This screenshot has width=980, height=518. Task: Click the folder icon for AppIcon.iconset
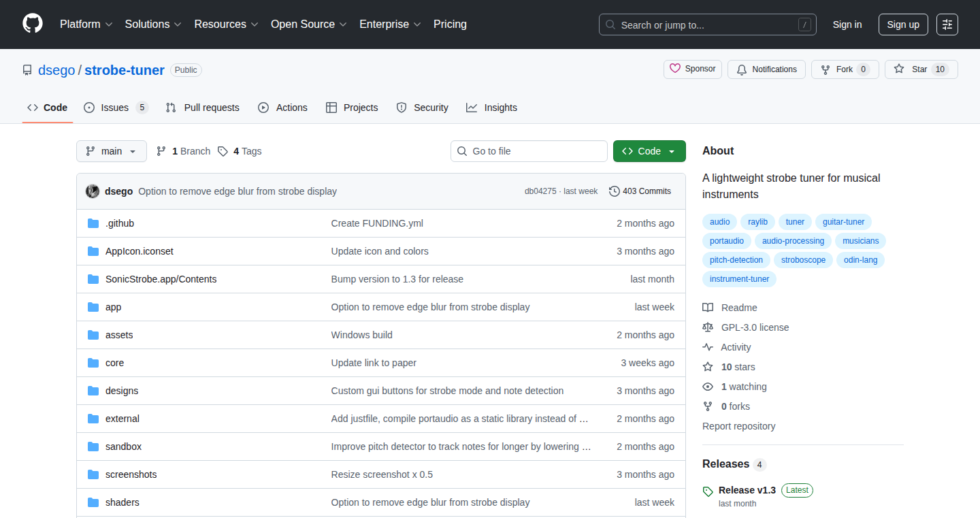[93, 251]
